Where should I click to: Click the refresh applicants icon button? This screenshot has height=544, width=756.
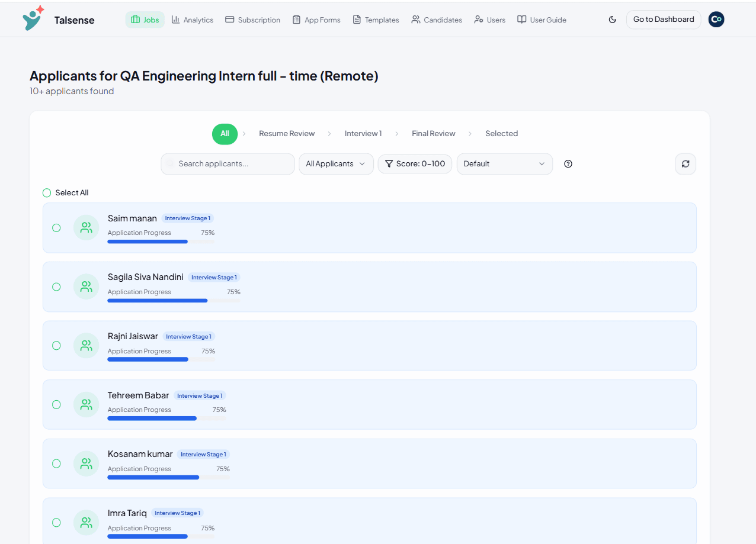point(685,164)
